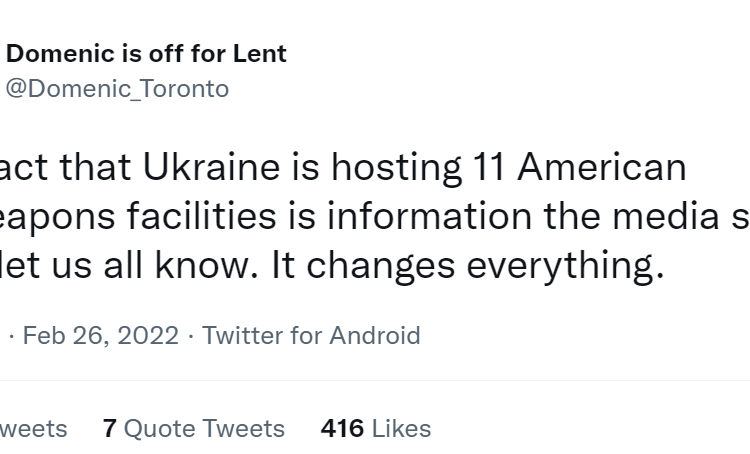The height and width of the screenshot is (454, 750).
Task: Select the word information in the tweet
Action: tap(430, 216)
